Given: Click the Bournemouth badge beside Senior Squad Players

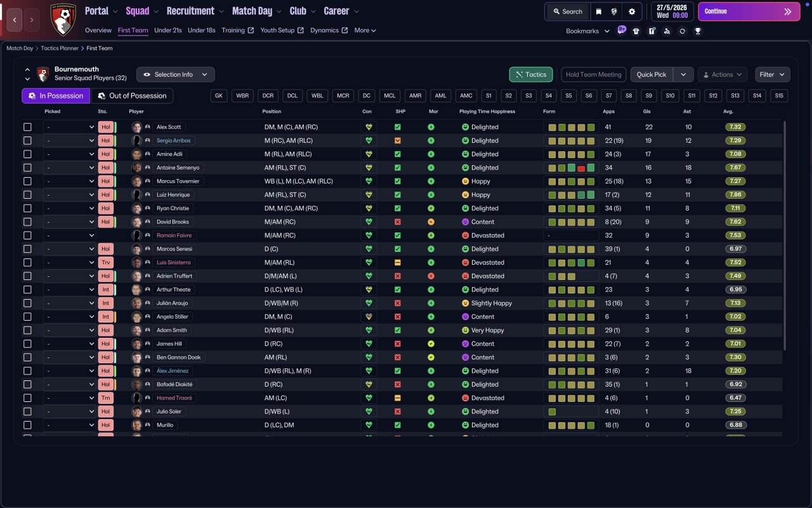Looking at the screenshot, I should [x=43, y=74].
